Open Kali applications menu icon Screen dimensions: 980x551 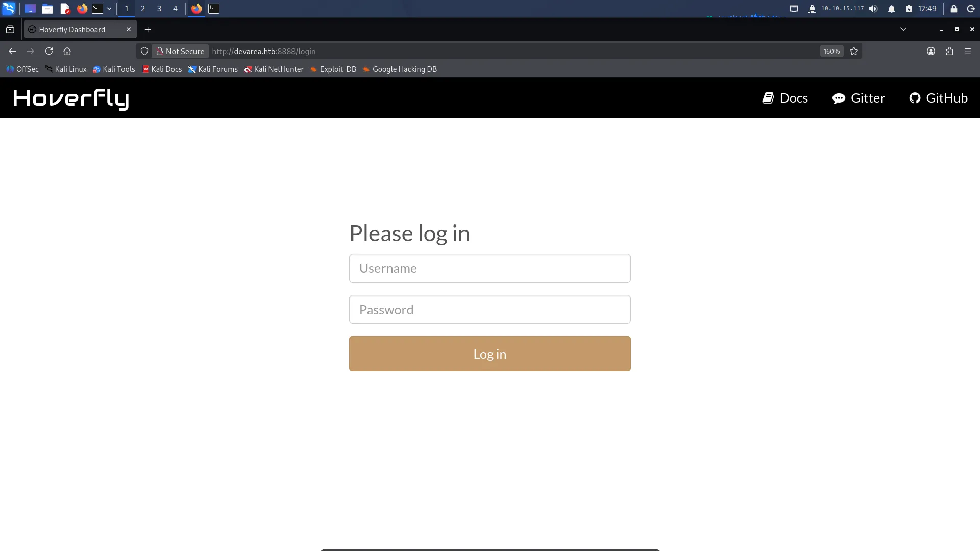[9, 9]
